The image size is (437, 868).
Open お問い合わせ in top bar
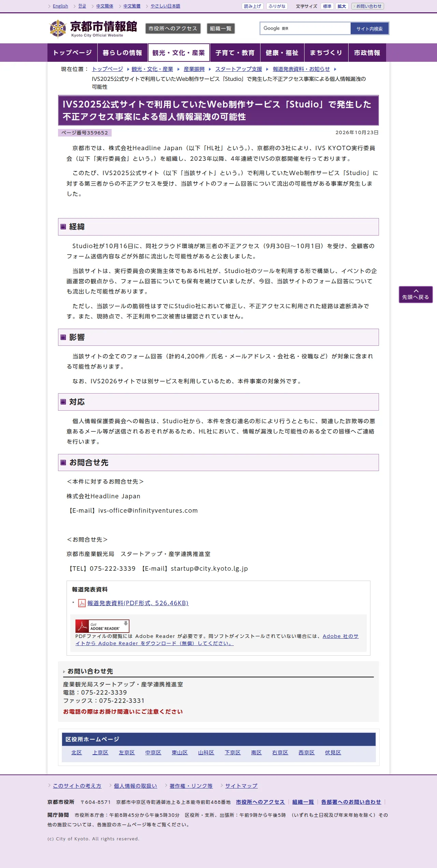click(x=368, y=6)
